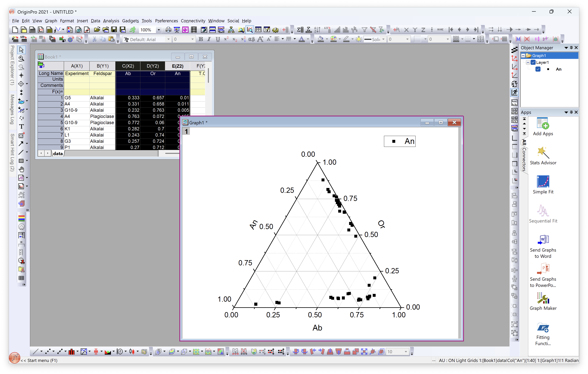This screenshot has width=588, height=374.
Task: Select the Pointer tool
Action: [x=21, y=50]
